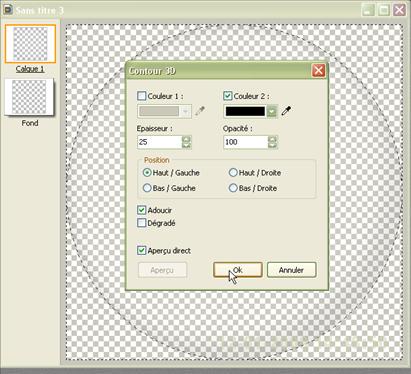This screenshot has width=411, height=374.
Task: Toggle the Adoucir checkbox
Action: 142,210
